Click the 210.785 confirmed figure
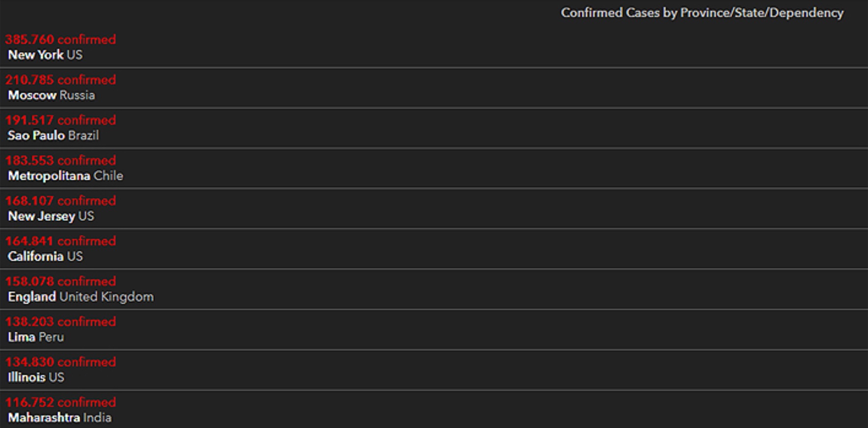868x428 pixels. click(60, 79)
